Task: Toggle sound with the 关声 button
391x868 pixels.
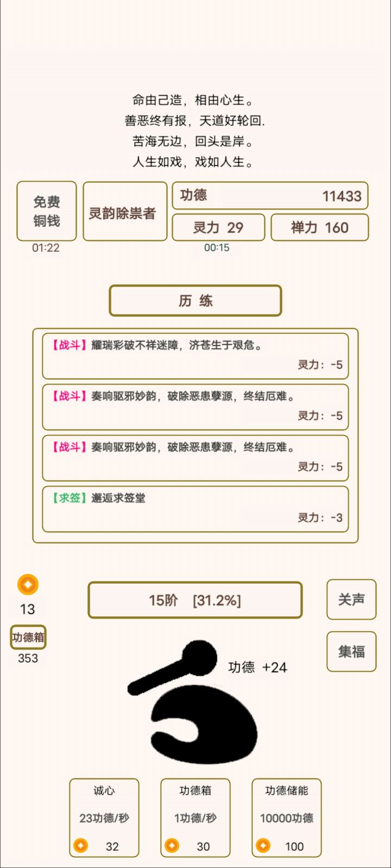Action: [351, 599]
